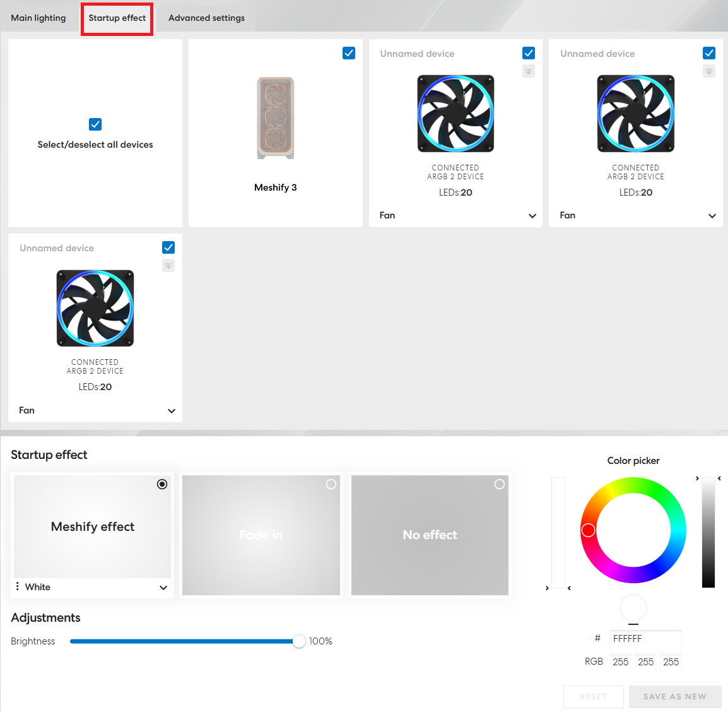Open the White color preset dropdown
Screen dimensions: 728x712
tap(163, 588)
